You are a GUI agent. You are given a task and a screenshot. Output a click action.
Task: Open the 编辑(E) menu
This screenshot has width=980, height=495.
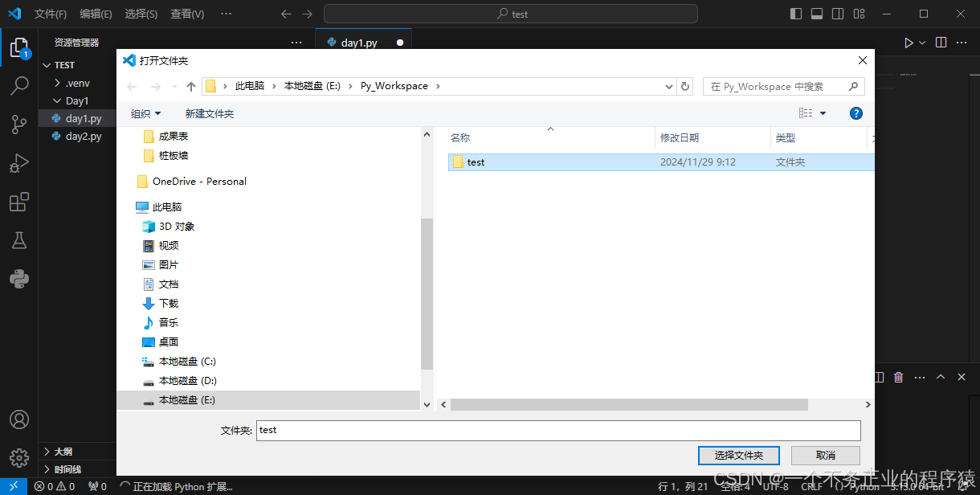[x=96, y=14]
